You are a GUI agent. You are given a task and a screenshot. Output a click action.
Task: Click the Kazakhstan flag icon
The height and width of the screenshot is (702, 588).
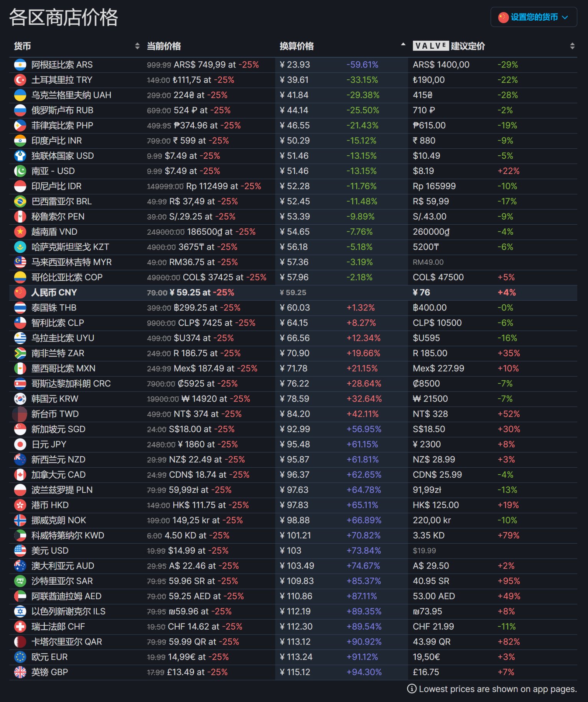(x=20, y=247)
